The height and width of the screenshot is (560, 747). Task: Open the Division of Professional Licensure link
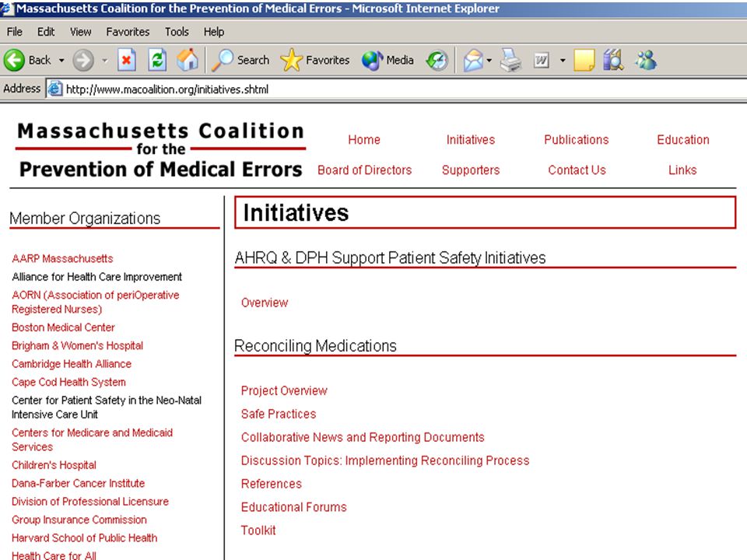90,502
